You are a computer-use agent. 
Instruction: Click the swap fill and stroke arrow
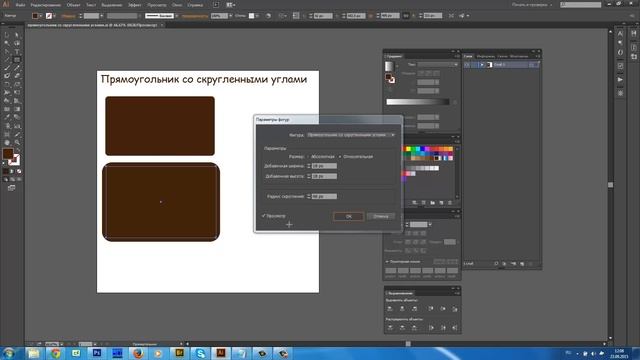pyautogui.click(x=18, y=151)
